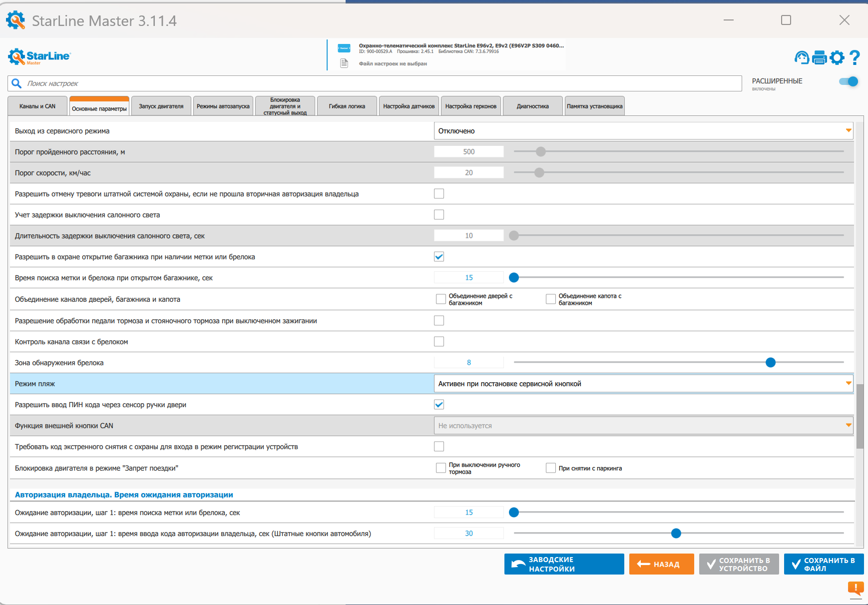Uncheck 'Разрешить в охране открытие багажника' checkbox
Image resolution: width=868 pixels, height=605 pixels.
click(x=439, y=257)
